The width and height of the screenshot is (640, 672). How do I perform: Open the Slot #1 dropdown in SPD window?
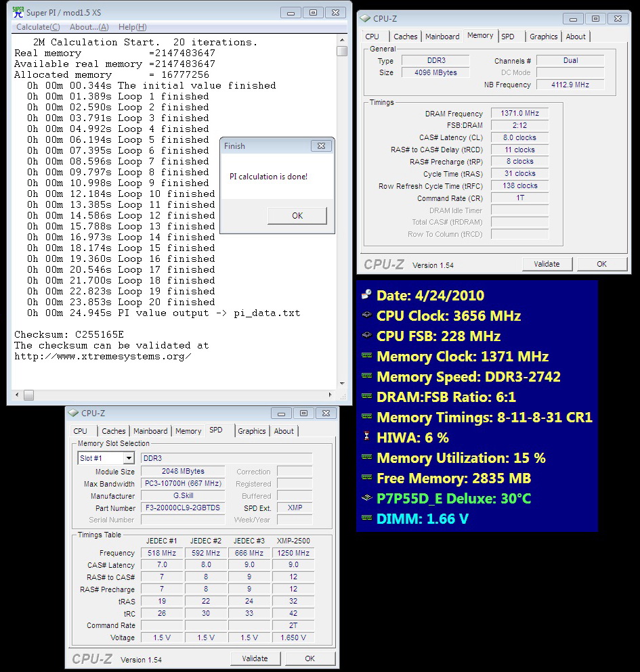128,458
